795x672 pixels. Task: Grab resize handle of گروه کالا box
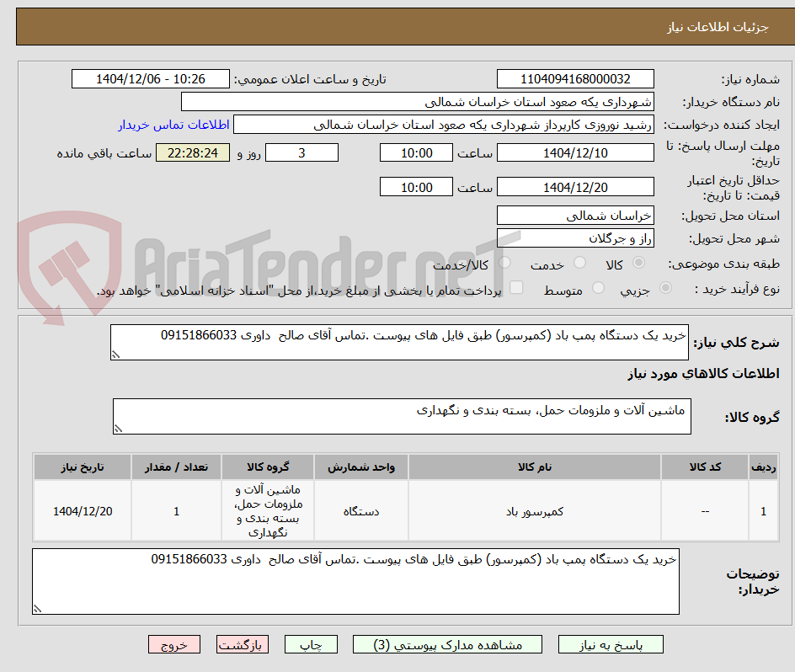click(x=118, y=429)
